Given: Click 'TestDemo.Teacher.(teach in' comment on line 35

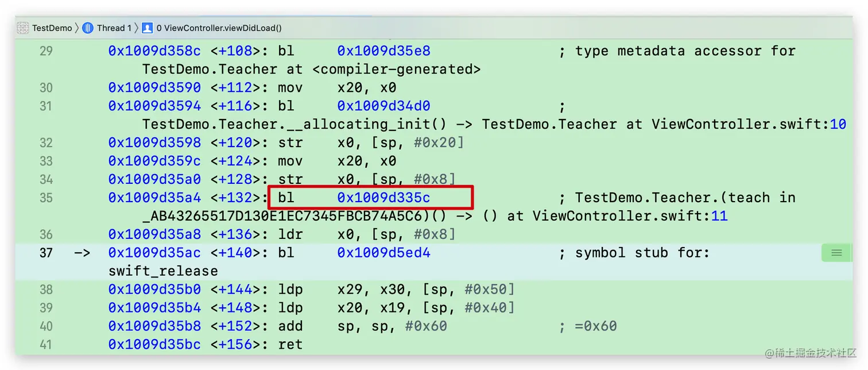Looking at the screenshot, I should tap(677, 198).
